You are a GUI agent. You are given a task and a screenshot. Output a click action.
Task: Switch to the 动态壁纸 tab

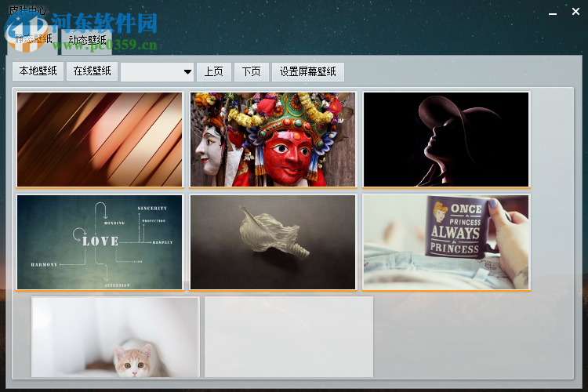point(86,41)
